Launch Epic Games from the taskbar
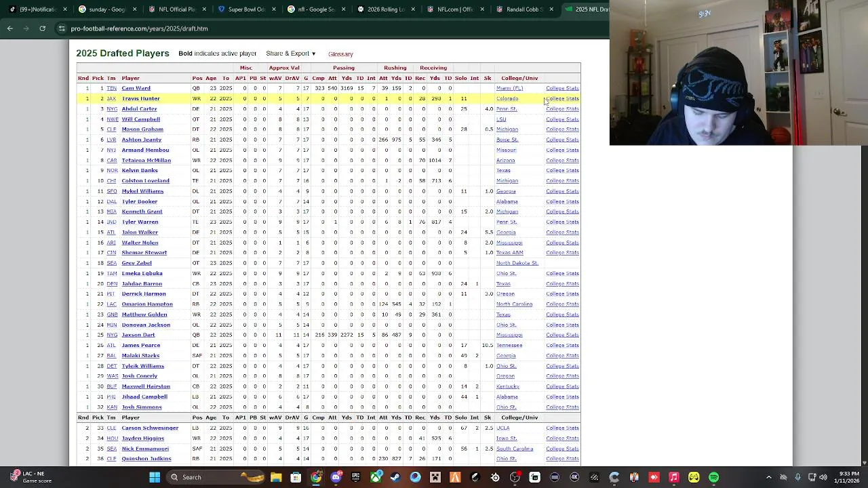Screen dimensions: 868x488 [355, 477]
